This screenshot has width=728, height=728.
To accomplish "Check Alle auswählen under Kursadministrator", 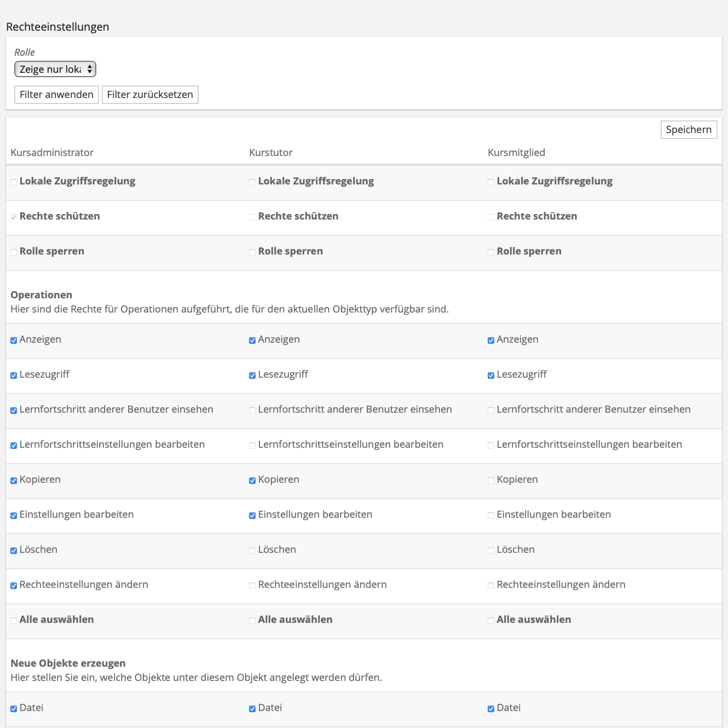I will (x=14, y=621).
